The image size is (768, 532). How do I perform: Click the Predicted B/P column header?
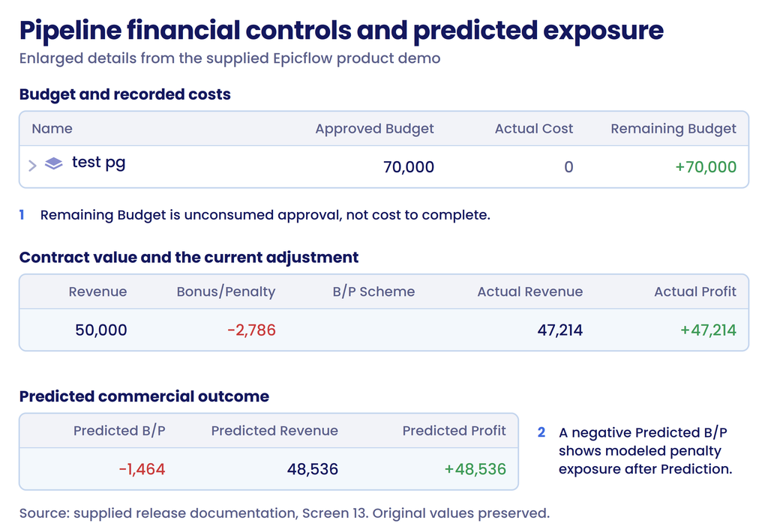pos(119,431)
